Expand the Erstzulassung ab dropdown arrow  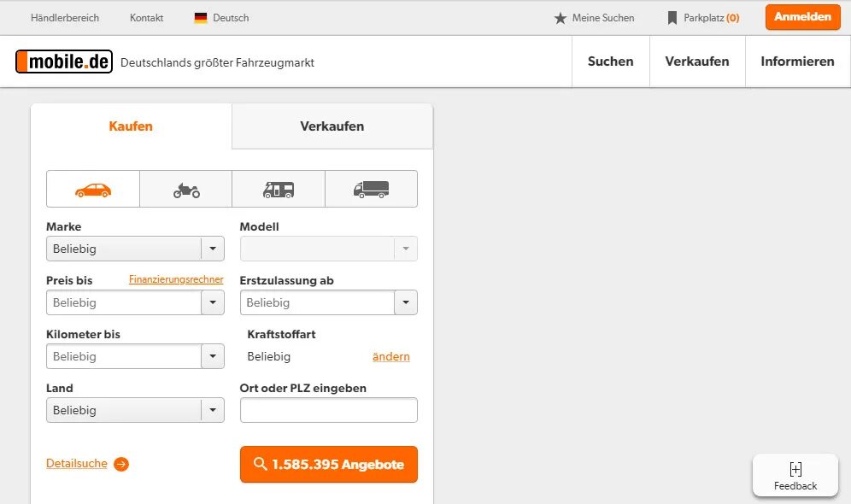[406, 302]
